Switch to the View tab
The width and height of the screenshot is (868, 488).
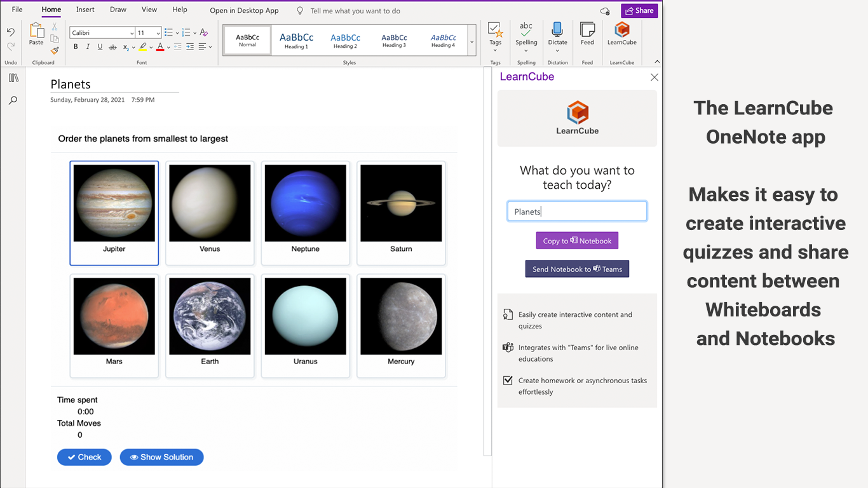click(149, 10)
